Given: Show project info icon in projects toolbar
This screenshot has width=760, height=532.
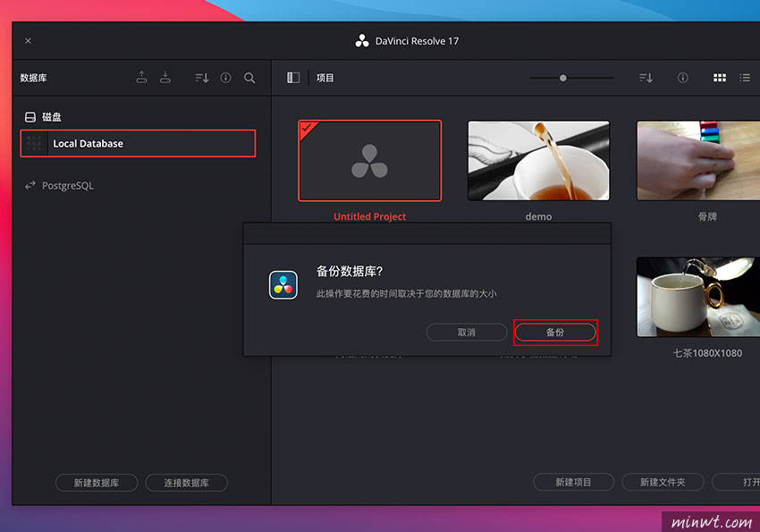Looking at the screenshot, I should tap(682, 78).
